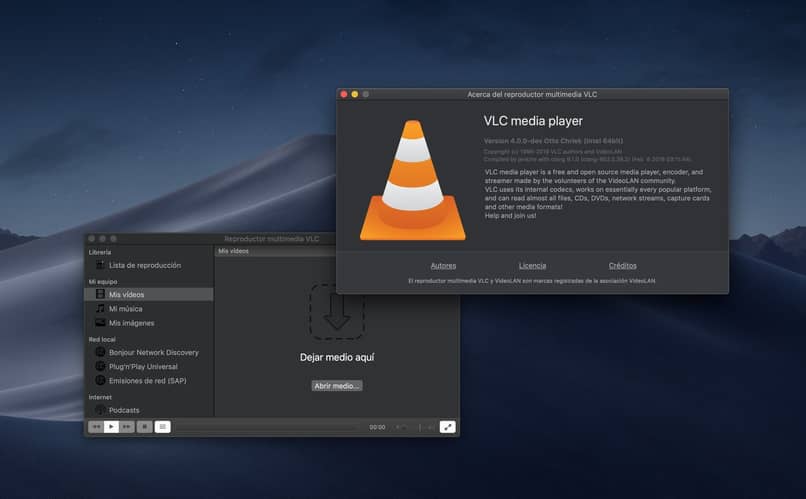Click the Lista de reproducción icon
Image resolution: width=806 pixels, height=499 pixels.
coord(100,265)
